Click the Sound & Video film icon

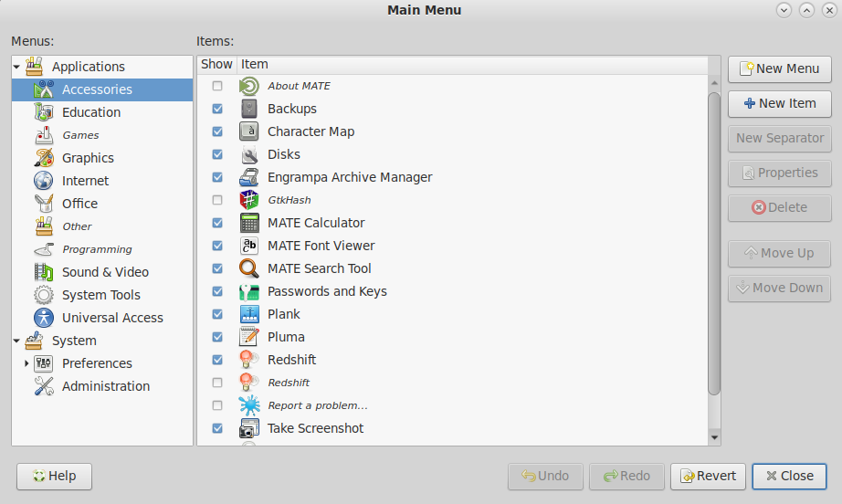click(44, 272)
